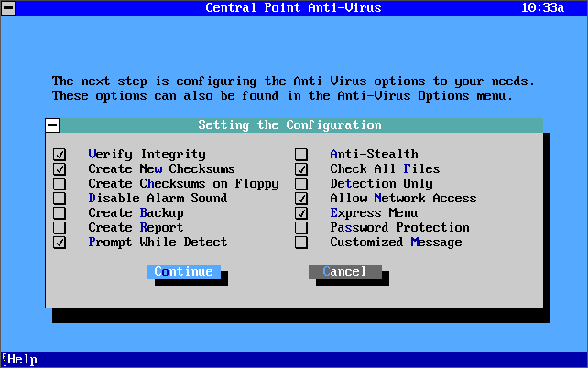Enable Password Protection checkbox
Viewport: 588px width, 368px height.
[301, 228]
